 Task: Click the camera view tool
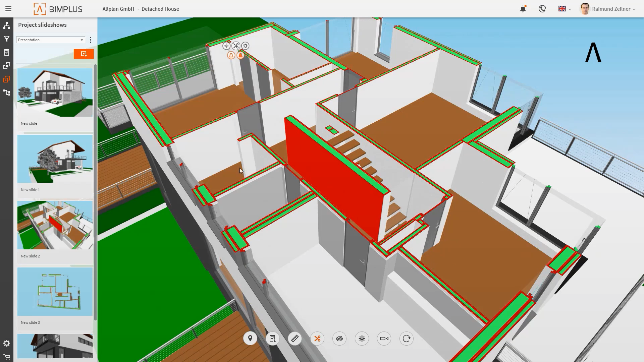pos(384,339)
